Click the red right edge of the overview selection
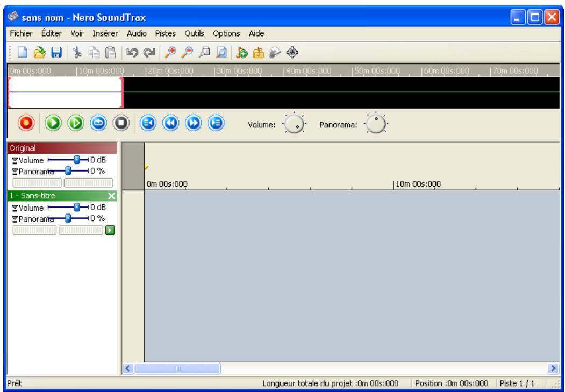The height and width of the screenshot is (392, 565). [122, 92]
